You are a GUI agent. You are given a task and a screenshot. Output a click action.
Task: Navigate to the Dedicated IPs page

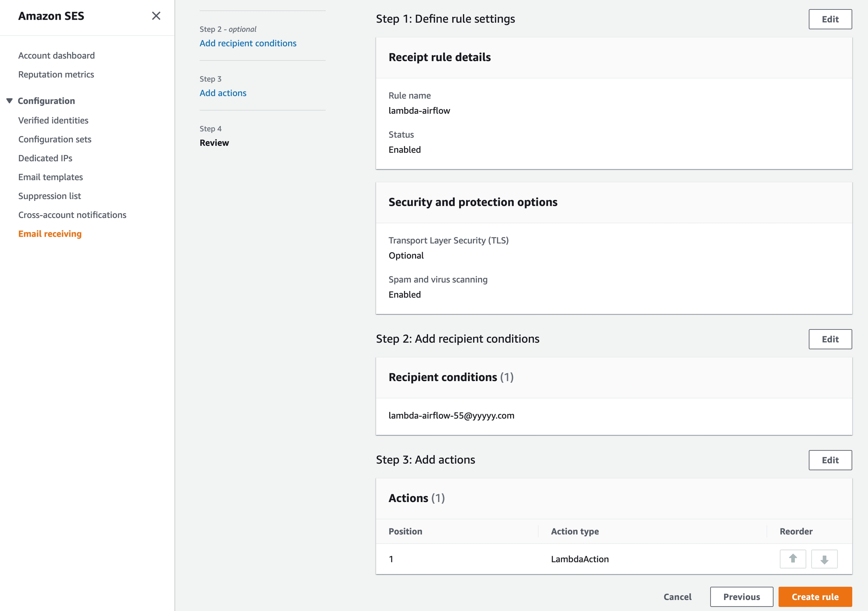45,158
